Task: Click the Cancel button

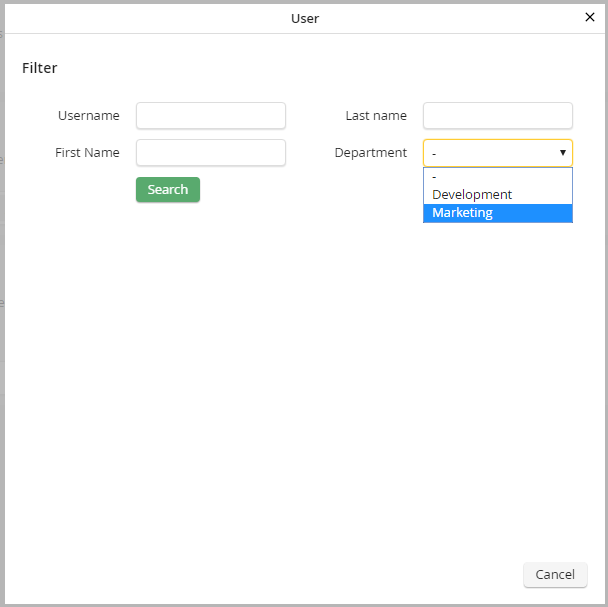Action: point(555,574)
